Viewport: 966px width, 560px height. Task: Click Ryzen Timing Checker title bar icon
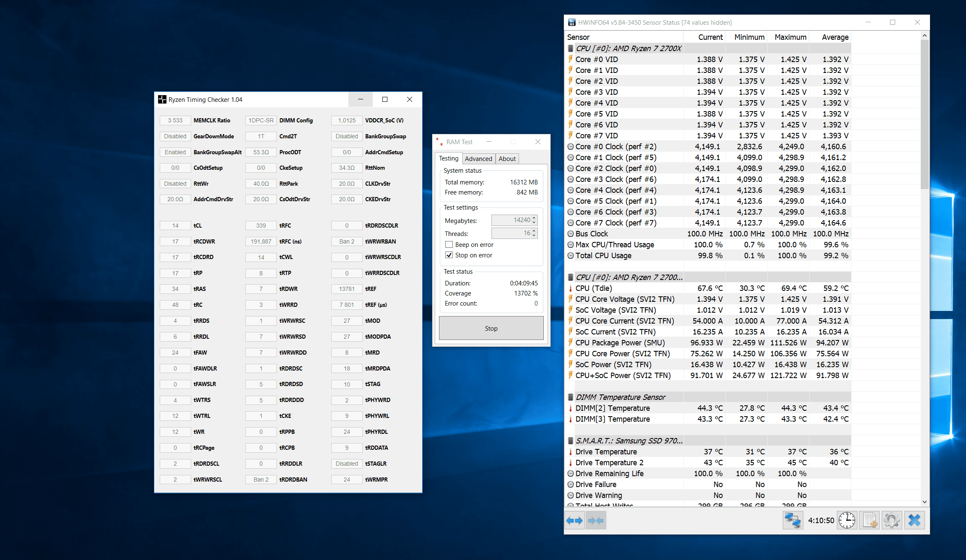pyautogui.click(x=162, y=99)
